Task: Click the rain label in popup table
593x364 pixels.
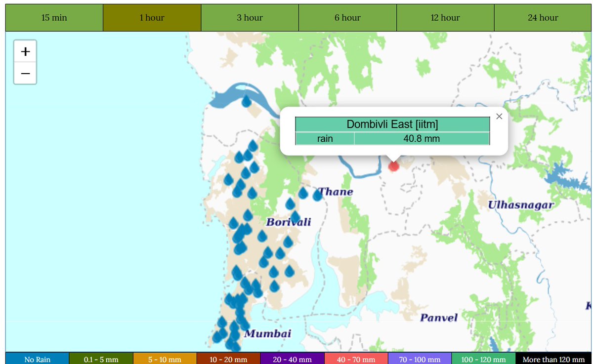Action: (x=325, y=139)
